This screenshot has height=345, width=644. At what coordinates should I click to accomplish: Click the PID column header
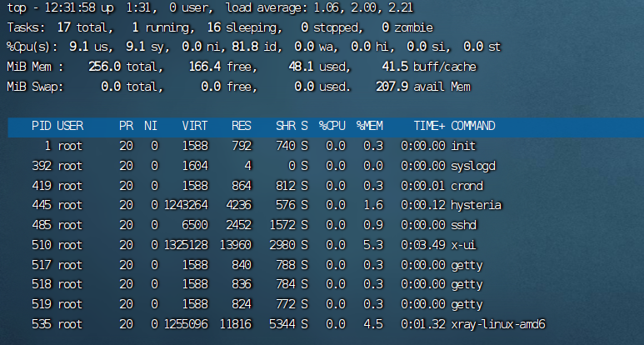41,126
